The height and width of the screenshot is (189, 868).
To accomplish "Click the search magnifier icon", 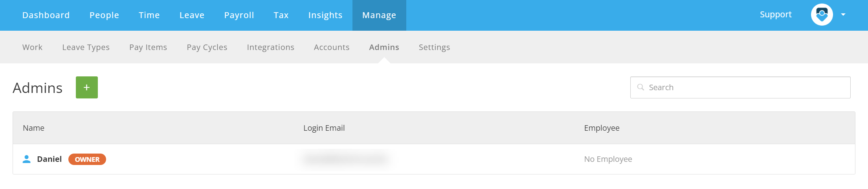I will [x=640, y=87].
